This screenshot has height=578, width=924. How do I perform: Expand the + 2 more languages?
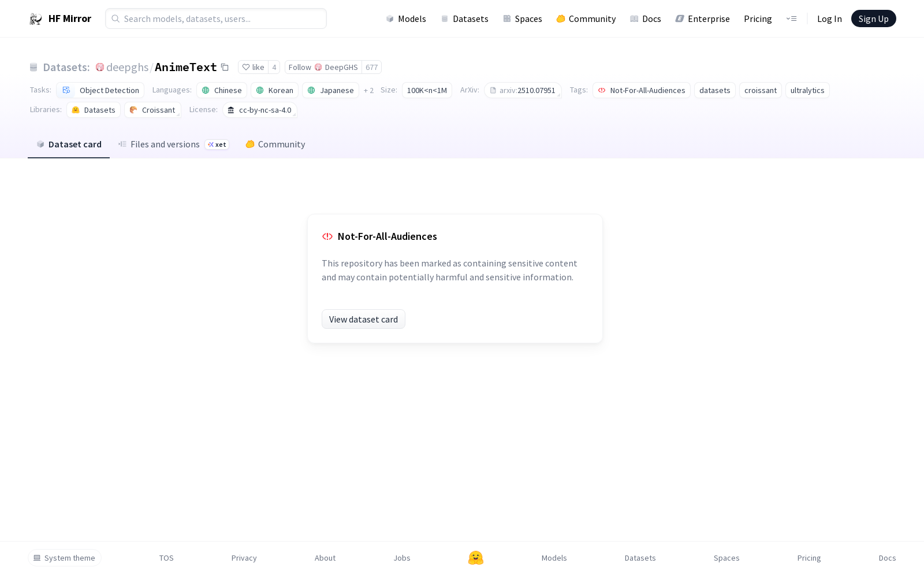[x=368, y=91]
